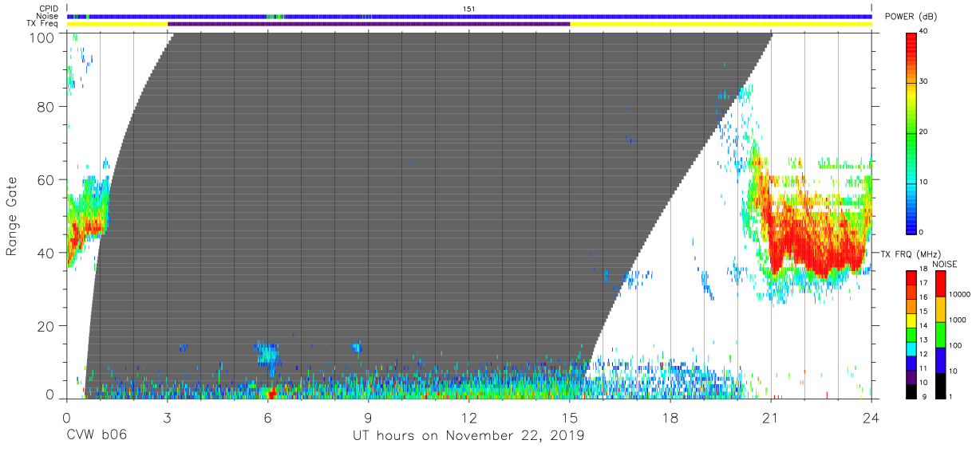Click the 'CPID' row label
Viewport: 980px width, 452px height.
coord(49,9)
